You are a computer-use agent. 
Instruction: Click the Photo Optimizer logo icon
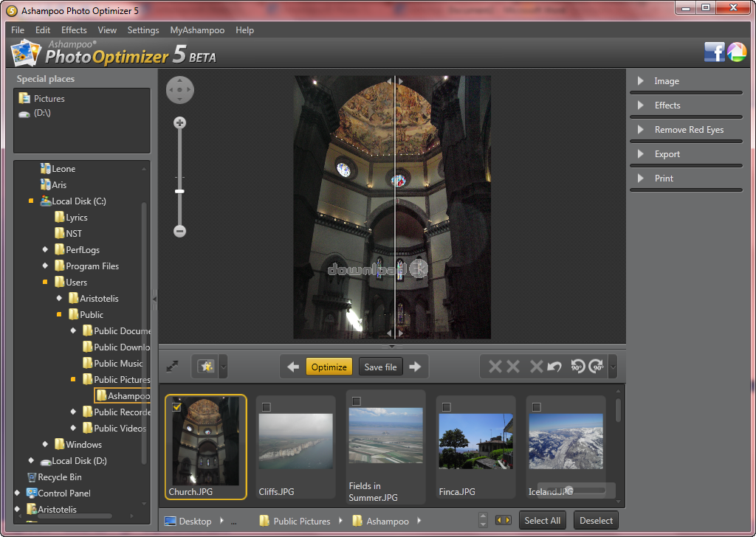[x=26, y=53]
